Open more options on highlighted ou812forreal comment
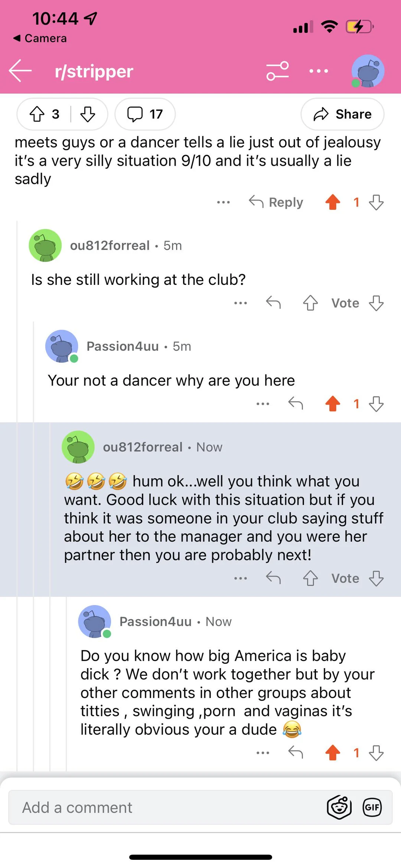The image size is (401, 868). pyautogui.click(x=241, y=578)
